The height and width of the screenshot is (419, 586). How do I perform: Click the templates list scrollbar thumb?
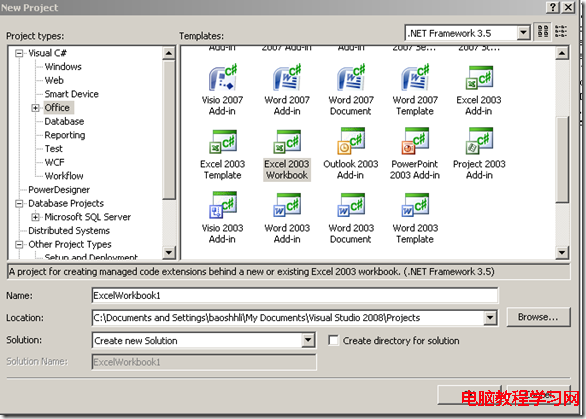click(562, 160)
